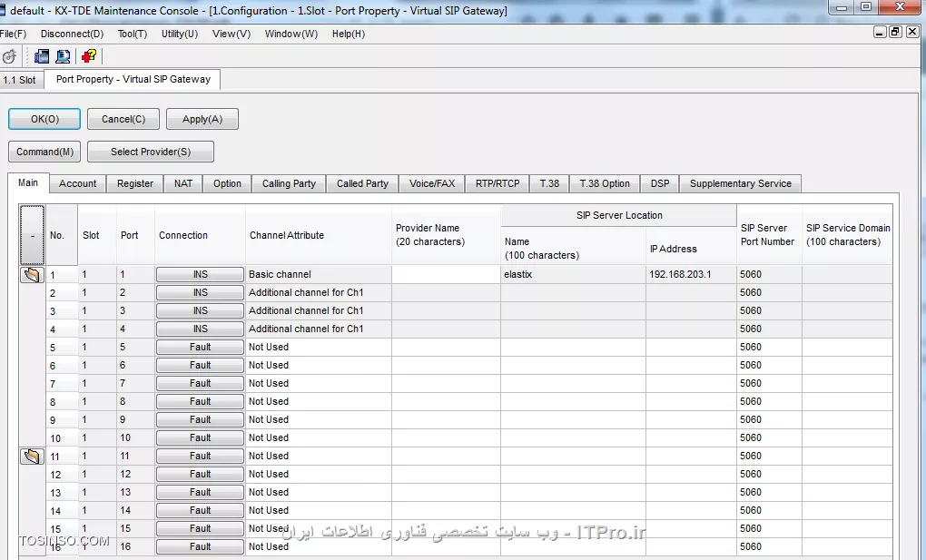The width and height of the screenshot is (926, 560).
Task: Click the 'elastix' SIP server name cell
Action: point(573,275)
